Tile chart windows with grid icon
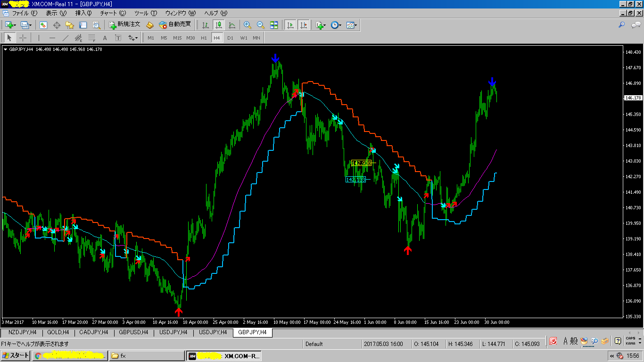This screenshot has height=362, width=644. 274,25
